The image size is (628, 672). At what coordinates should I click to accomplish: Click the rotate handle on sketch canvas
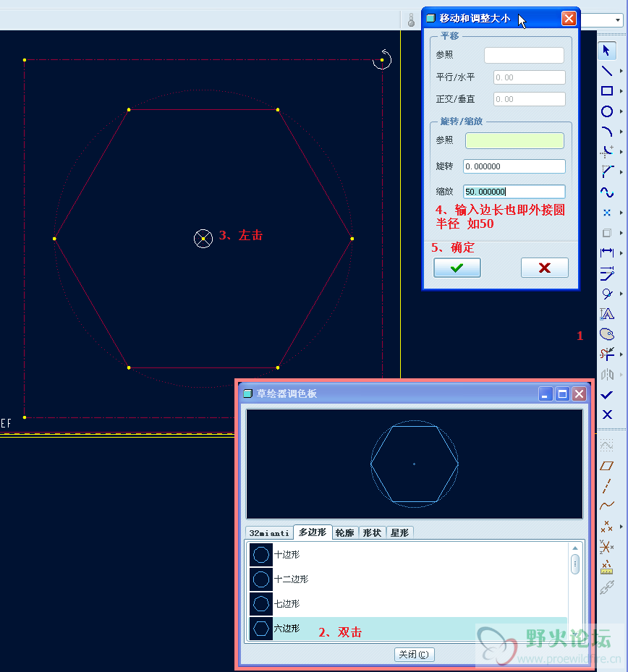point(382,59)
